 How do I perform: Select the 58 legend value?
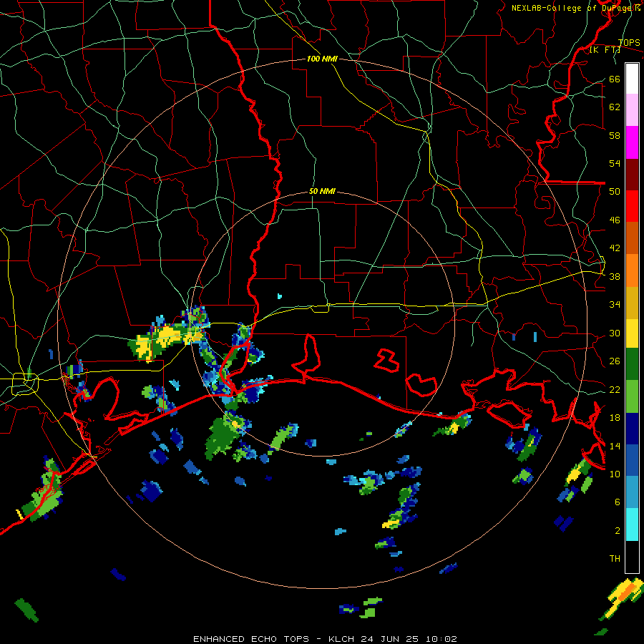pyautogui.click(x=615, y=135)
